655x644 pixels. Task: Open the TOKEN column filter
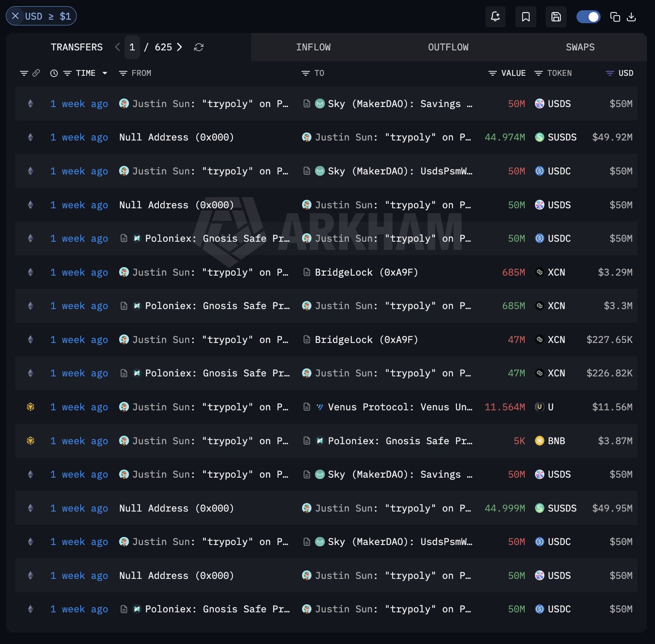point(539,73)
